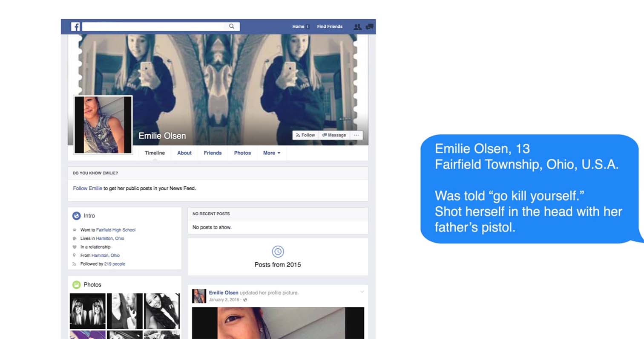This screenshot has width=644, height=339.
Task: Click the "In a relationship" text
Action: click(x=95, y=247)
